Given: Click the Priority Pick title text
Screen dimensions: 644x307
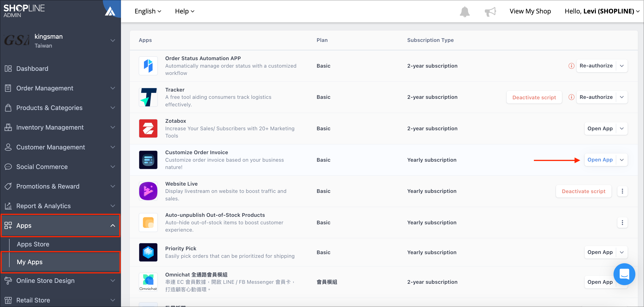Looking at the screenshot, I should point(181,248).
